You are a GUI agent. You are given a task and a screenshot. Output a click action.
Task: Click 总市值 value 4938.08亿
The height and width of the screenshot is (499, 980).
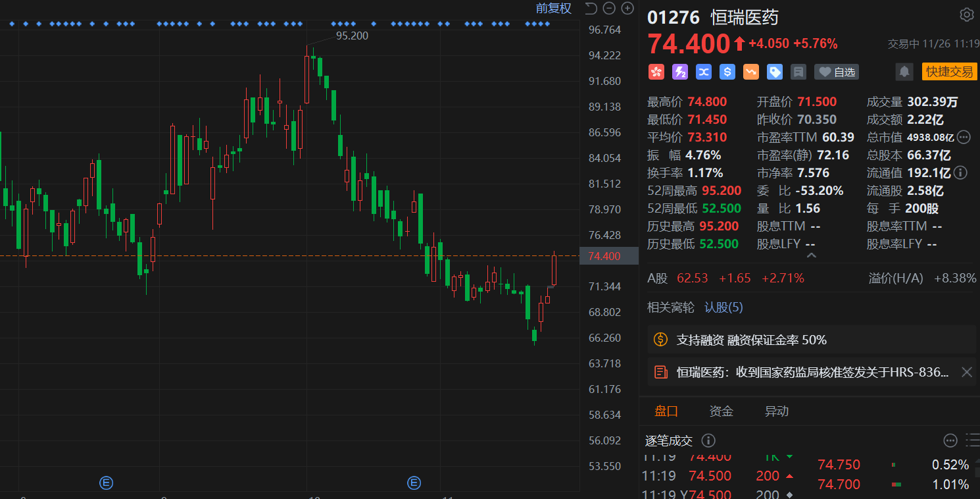coord(930,138)
